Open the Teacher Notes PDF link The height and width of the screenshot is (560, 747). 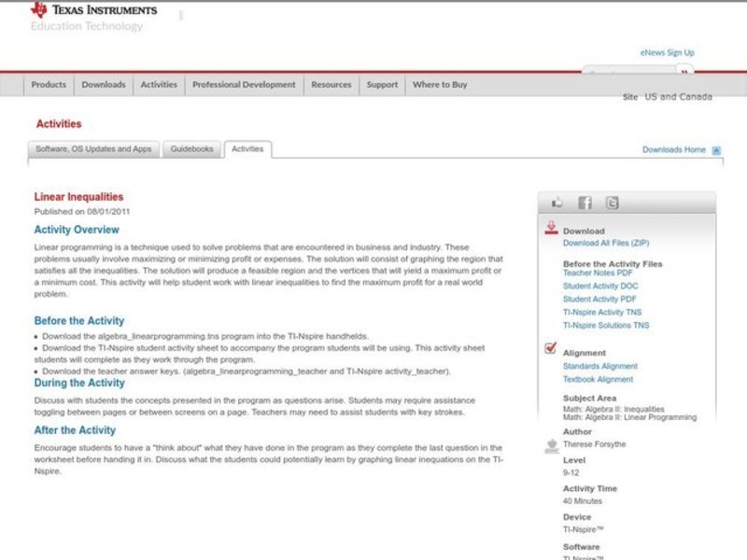coord(598,273)
